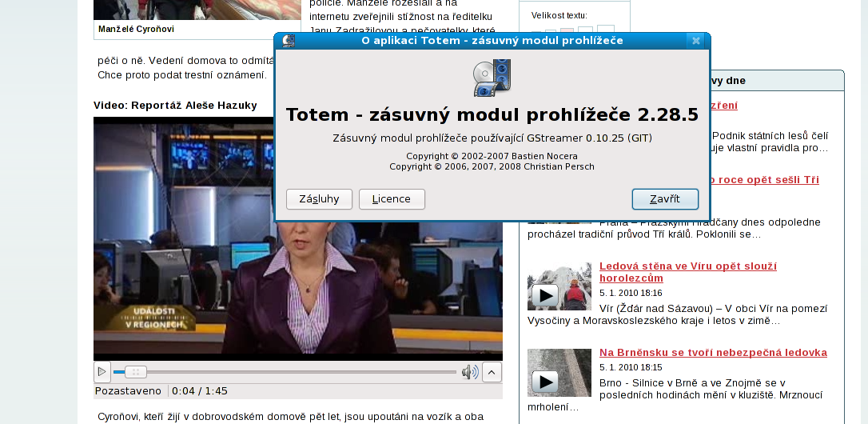Click the Copyright Christian Persch line
Image resolution: width=868 pixels, height=424 pixels.
click(492, 166)
